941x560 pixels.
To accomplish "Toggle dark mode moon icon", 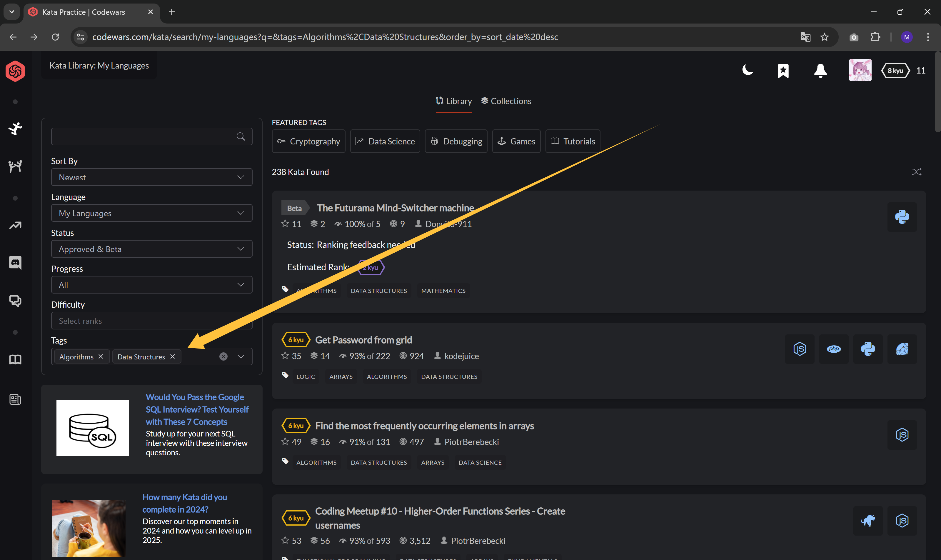I will click(x=748, y=70).
